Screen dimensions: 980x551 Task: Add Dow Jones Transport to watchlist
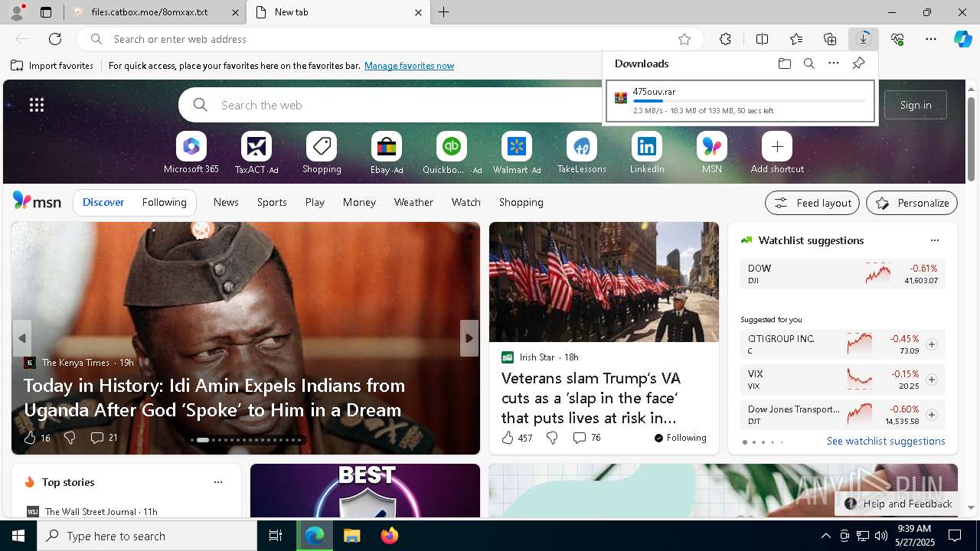(x=931, y=415)
